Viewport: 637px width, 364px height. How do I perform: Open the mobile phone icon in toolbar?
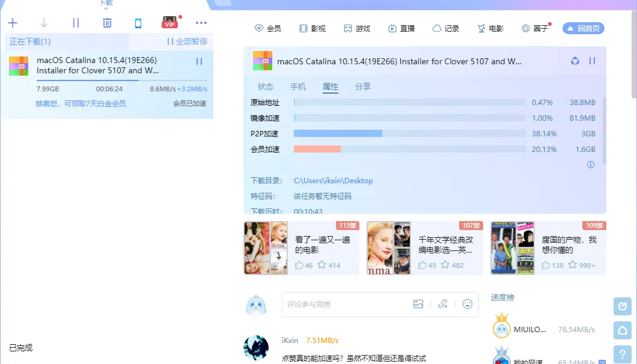pos(138,23)
